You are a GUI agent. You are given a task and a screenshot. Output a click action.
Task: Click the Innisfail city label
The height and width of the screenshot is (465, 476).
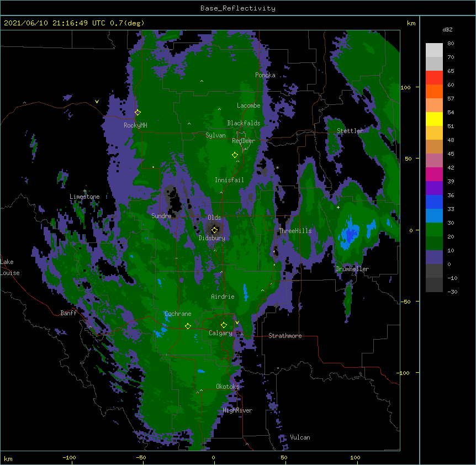click(229, 180)
